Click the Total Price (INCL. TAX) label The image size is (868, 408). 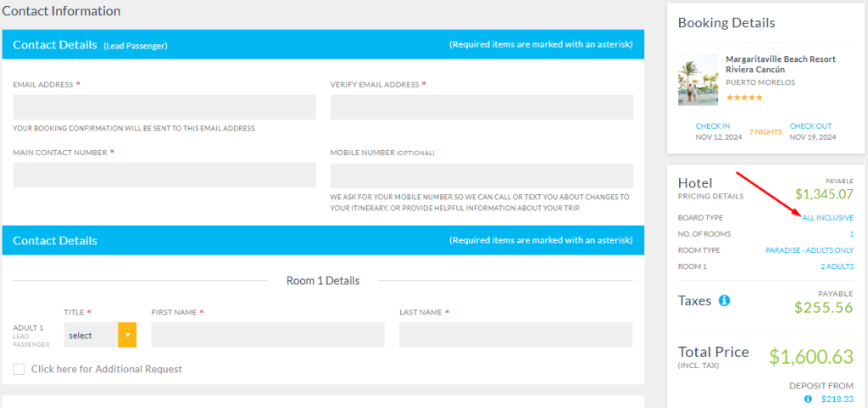tap(714, 357)
